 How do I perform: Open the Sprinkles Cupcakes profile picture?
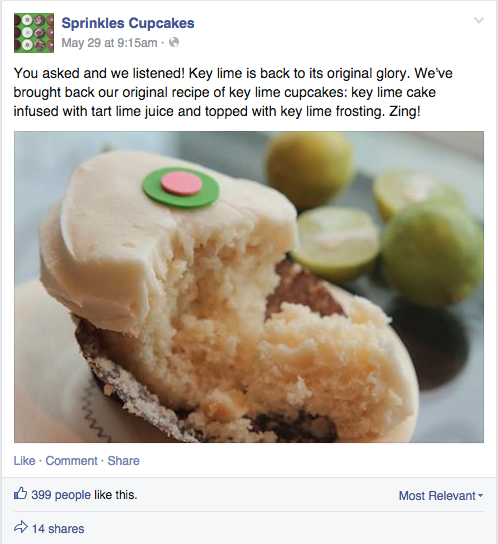pyautogui.click(x=34, y=33)
